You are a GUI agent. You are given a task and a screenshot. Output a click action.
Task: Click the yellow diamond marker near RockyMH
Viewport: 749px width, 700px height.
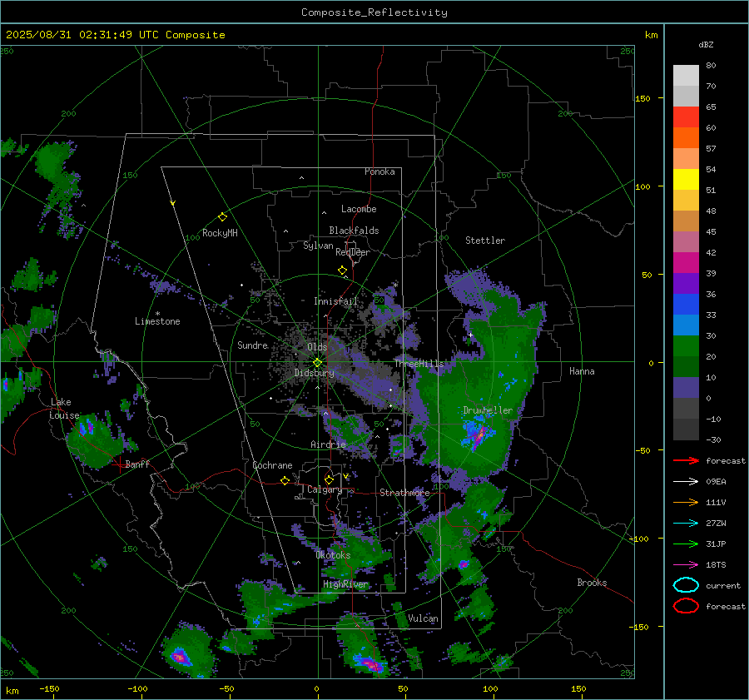[222, 217]
